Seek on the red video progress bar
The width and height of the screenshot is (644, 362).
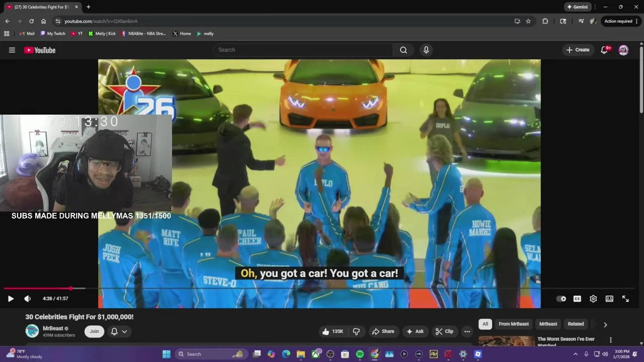37,289
